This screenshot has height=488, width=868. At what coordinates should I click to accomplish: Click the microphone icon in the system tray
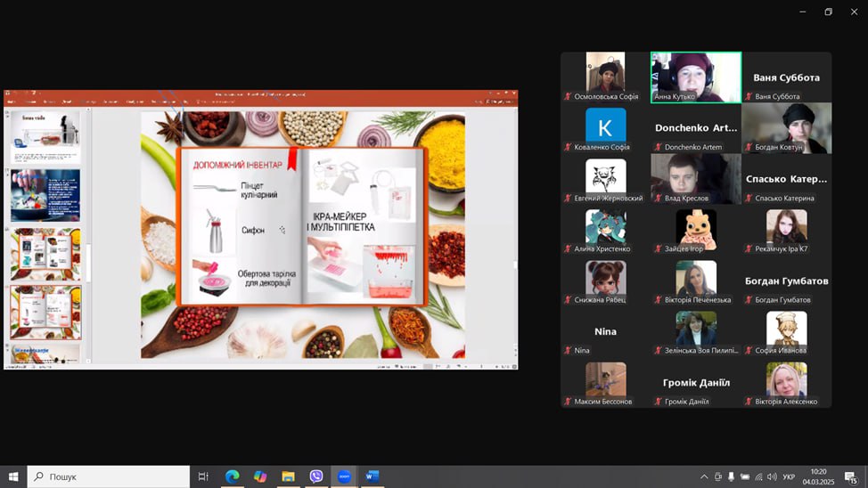732,476
